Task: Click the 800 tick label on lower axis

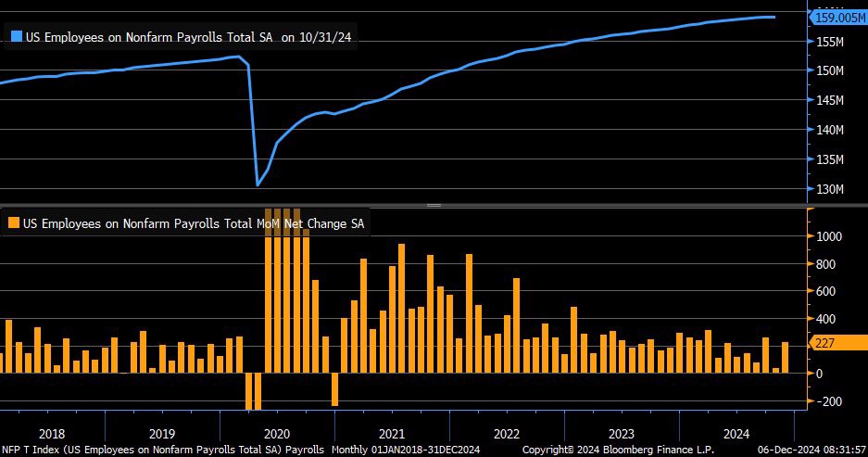Action: click(x=825, y=264)
